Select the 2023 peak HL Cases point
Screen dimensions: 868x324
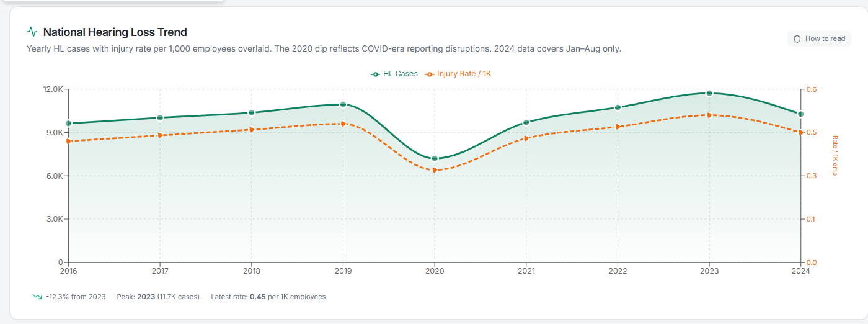709,93
